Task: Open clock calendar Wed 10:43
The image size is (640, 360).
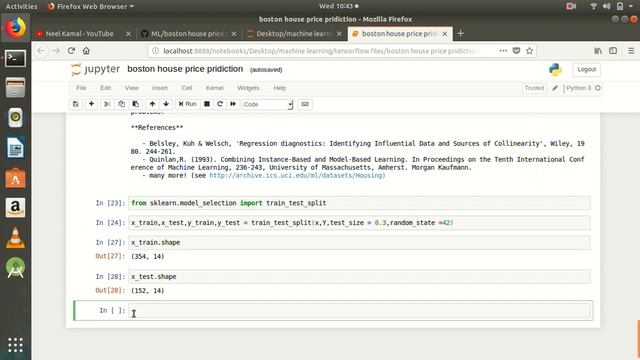Action: point(338,6)
